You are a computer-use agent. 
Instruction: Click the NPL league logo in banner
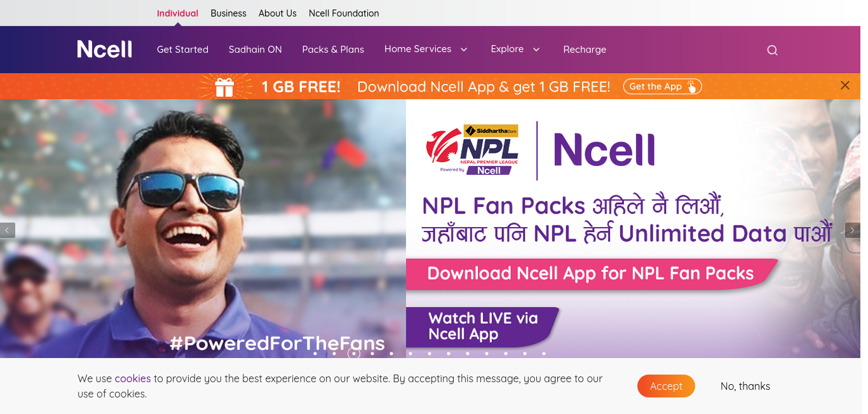(473, 149)
